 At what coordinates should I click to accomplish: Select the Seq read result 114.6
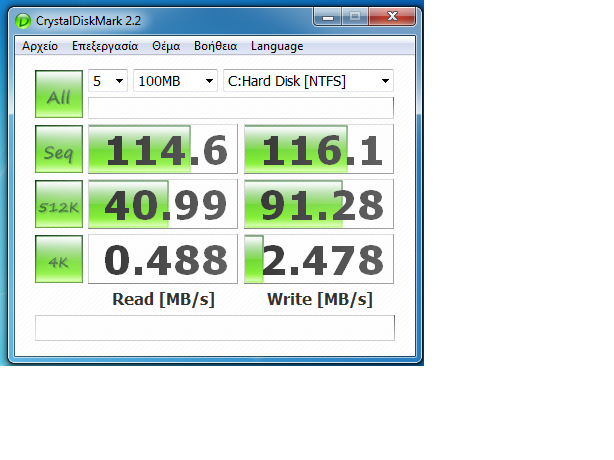point(163,149)
